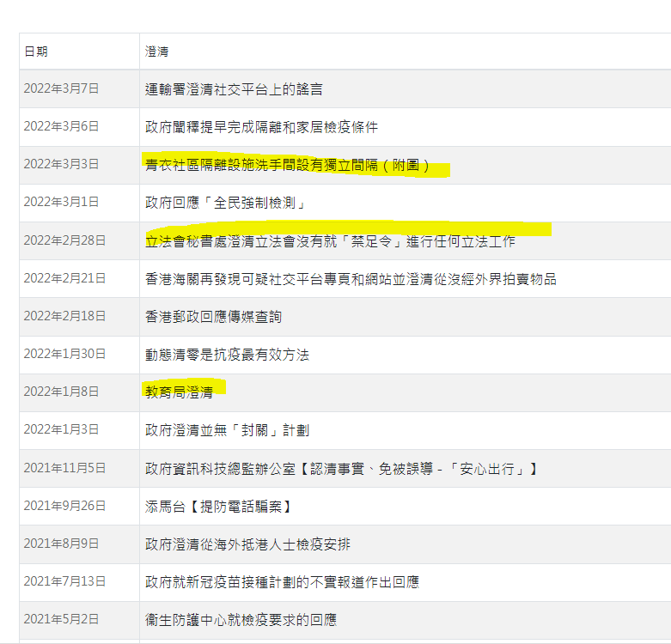Open link 政府澄清從海外抵港人士檢疫安排

click(247, 544)
